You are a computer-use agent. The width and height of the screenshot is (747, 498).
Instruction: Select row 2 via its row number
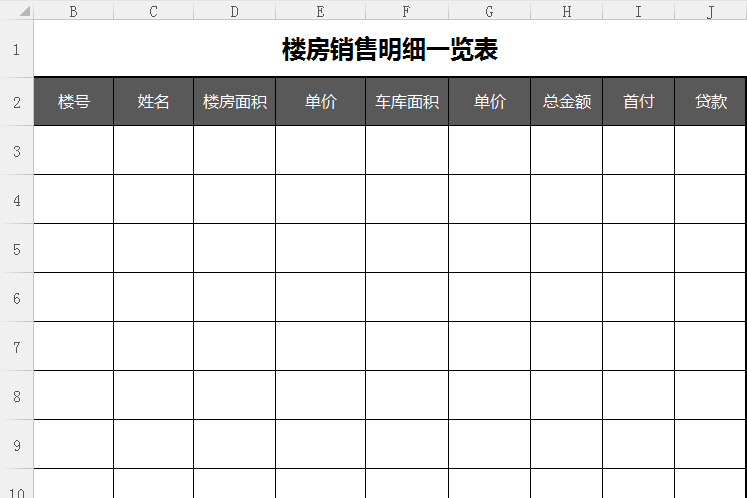16,102
